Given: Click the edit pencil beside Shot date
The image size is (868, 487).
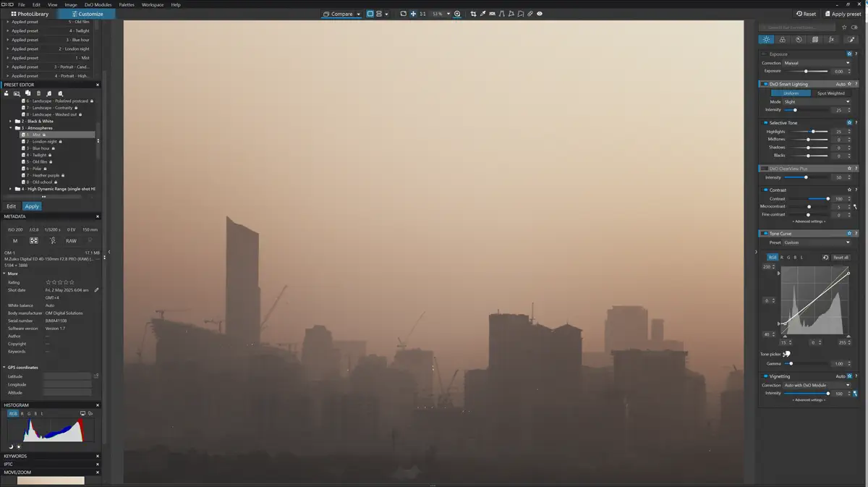Looking at the screenshot, I should (x=96, y=290).
